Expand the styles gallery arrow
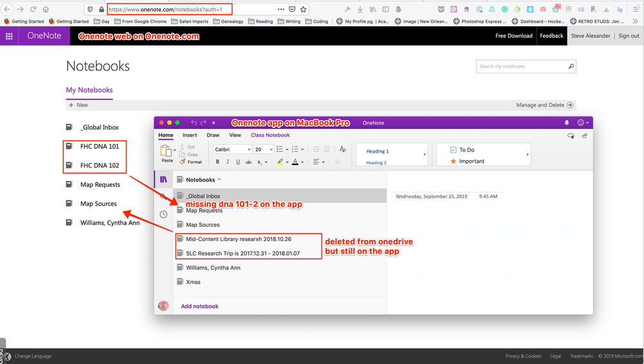 [424, 155]
